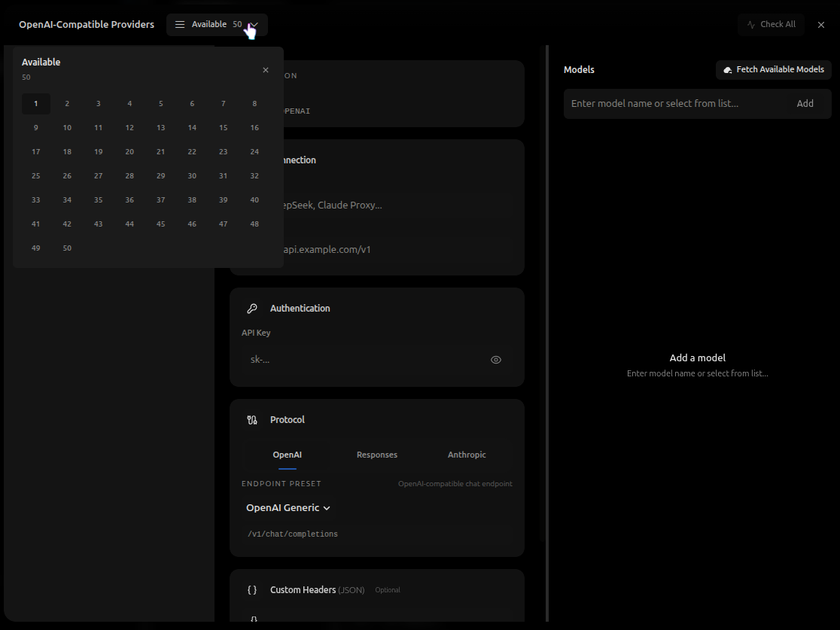The width and height of the screenshot is (840, 630).
Task: Select the OpenAI protocol tab
Action: pyautogui.click(x=287, y=455)
